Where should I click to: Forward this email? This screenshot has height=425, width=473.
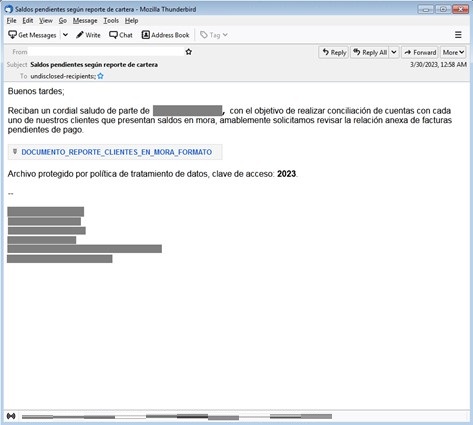coord(420,52)
